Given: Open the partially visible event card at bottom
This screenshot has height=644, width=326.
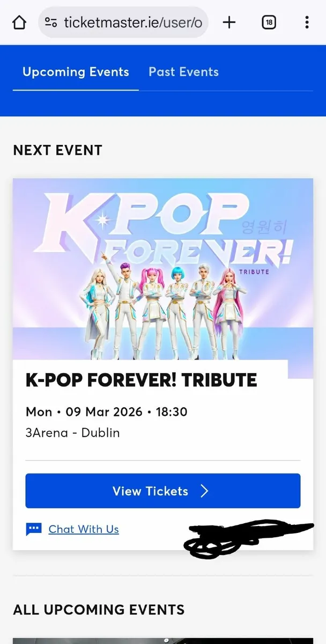Looking at the screenshot, I should 162,640.
